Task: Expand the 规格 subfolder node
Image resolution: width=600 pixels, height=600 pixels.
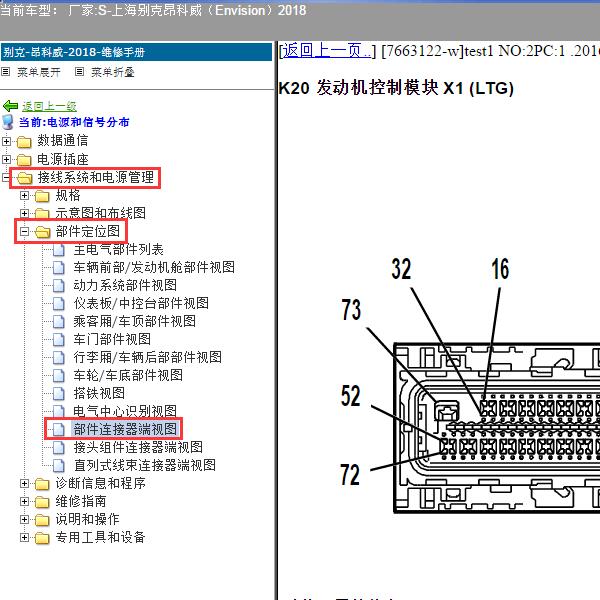Action: (24, 196)
